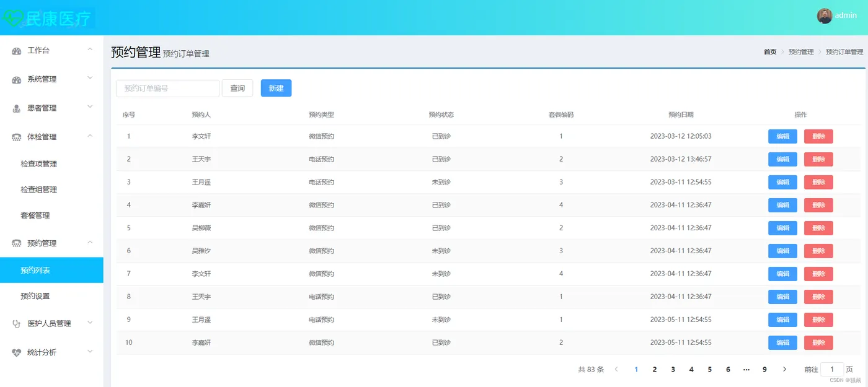The image size is (868, 387).
Task: Expand the 统计分析 menu chevron
Action: 90,351
